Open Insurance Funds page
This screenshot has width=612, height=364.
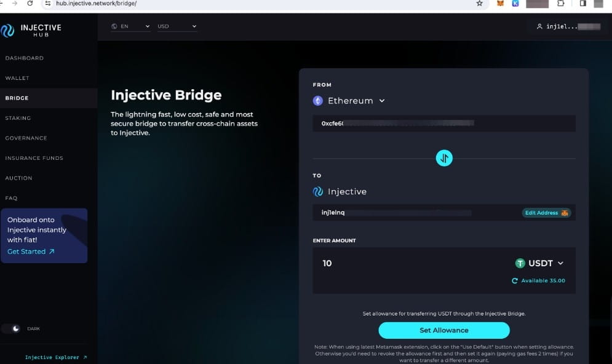coord(34,158)
